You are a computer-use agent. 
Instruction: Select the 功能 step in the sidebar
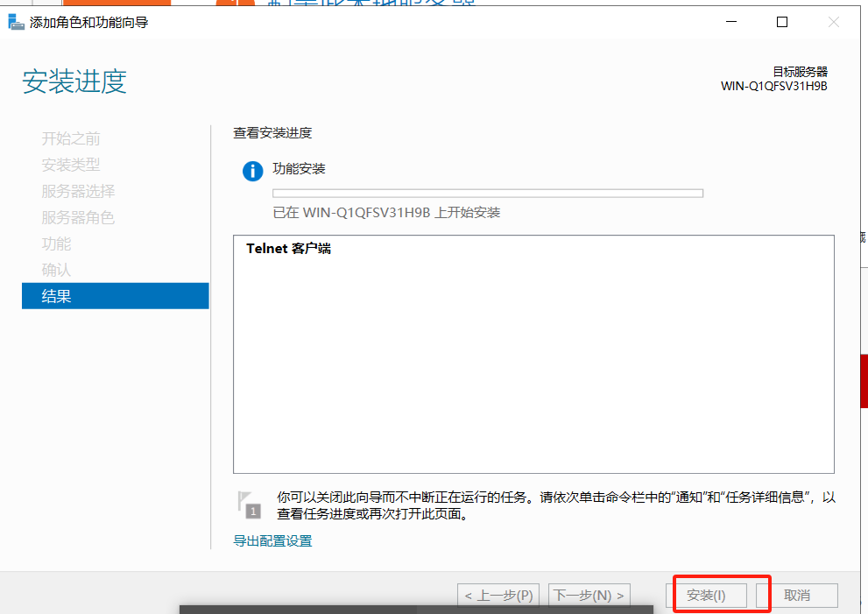click(56, 243)
